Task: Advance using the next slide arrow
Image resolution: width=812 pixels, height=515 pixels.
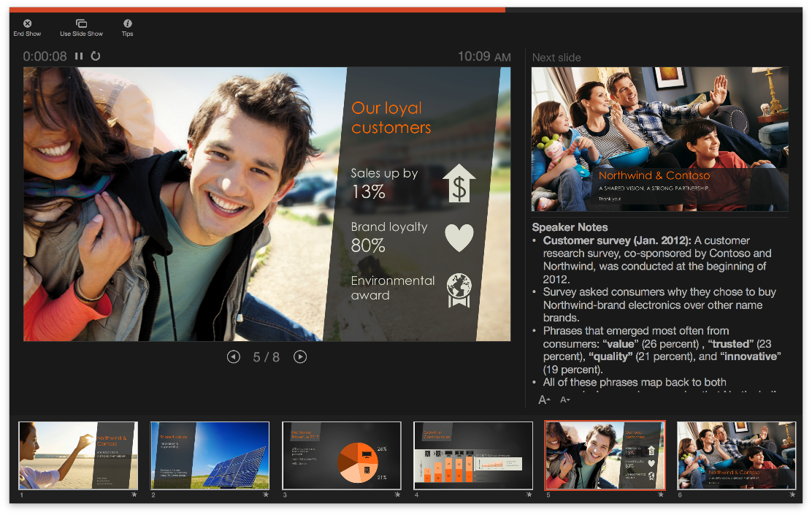Action: (300, 356)
